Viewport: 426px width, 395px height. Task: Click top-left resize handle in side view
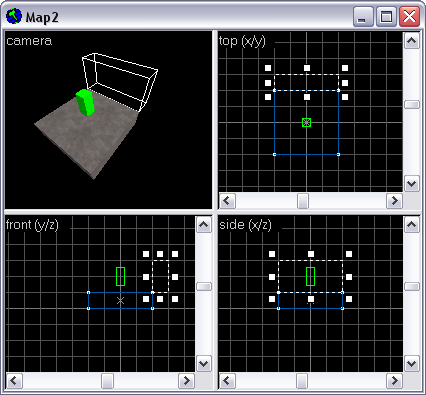coord(272,254)
